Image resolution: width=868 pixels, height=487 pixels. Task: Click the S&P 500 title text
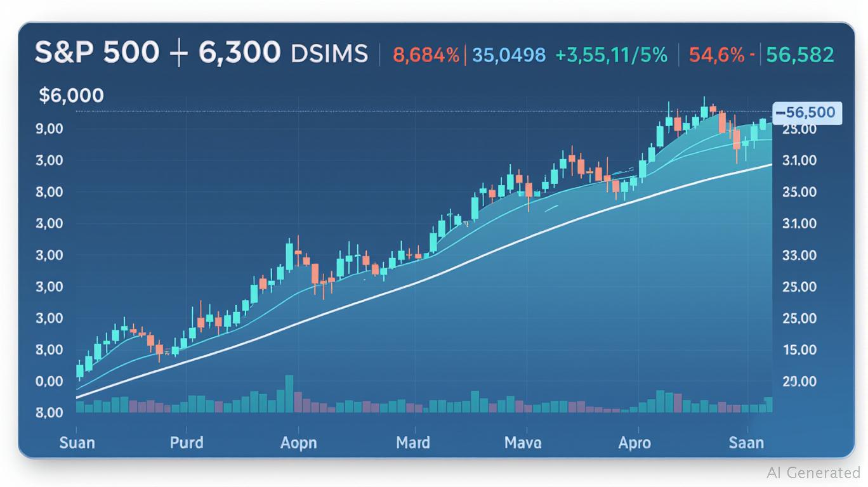point(96,53)
